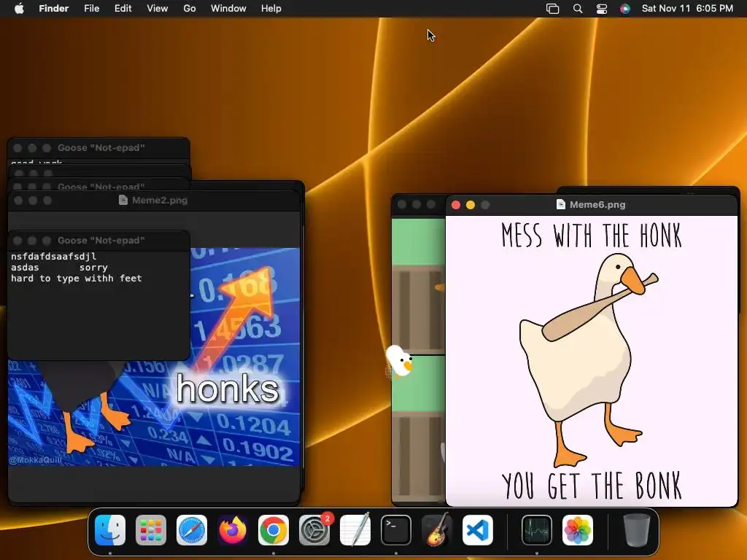The width and height of the screenshot is (747, 560).
Task: Open Terminal from the Dock
Action: (396, 530)
